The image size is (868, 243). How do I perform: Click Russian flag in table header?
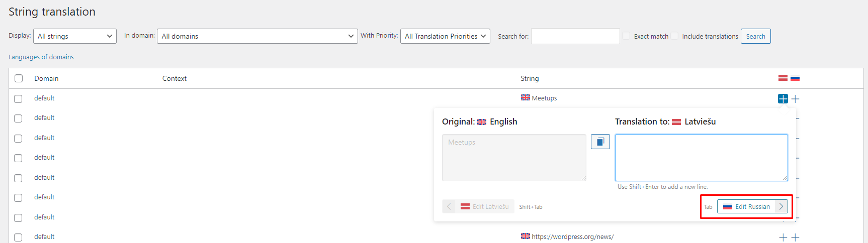point(795,78)
